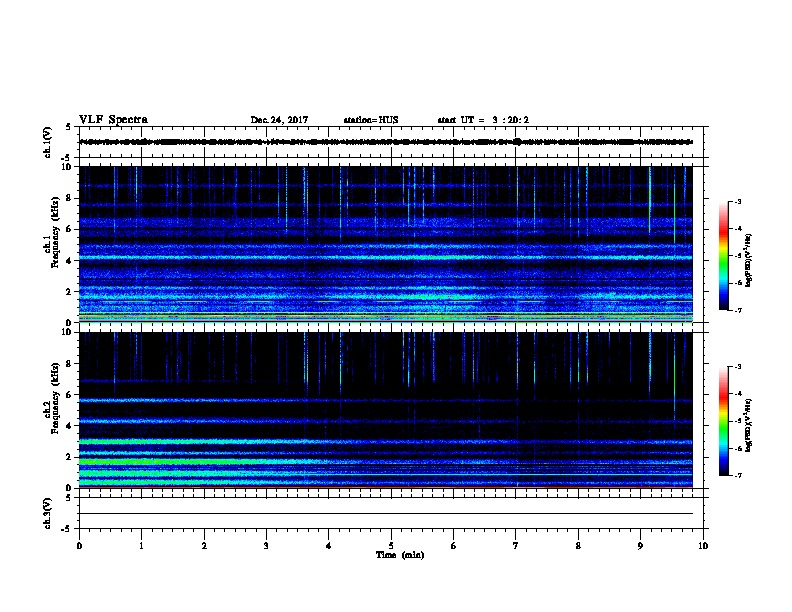Click the "start UT = 3 : 20: 2" text
This screenshot has height=612, width=792.
(483, 120)
